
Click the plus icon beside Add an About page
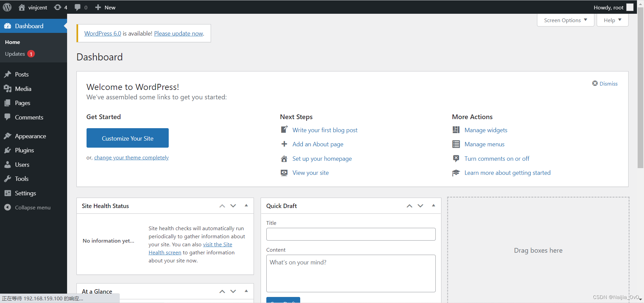pos(284,144)
